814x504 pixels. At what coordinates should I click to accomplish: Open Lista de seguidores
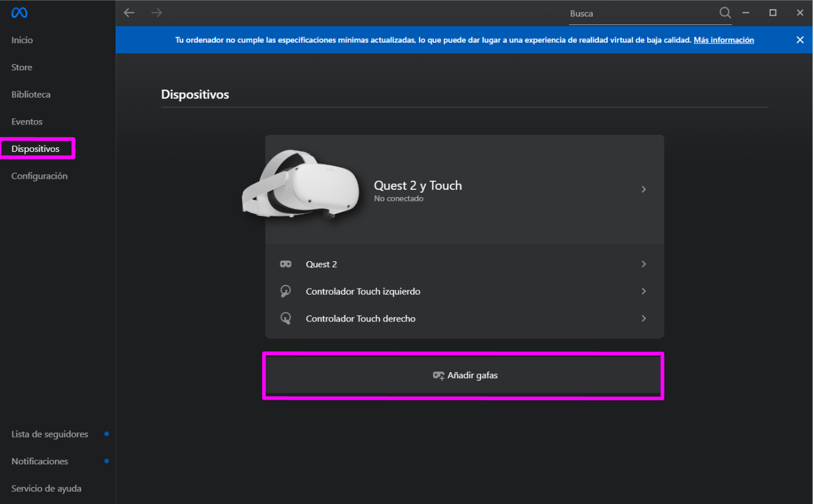(49, 434)
